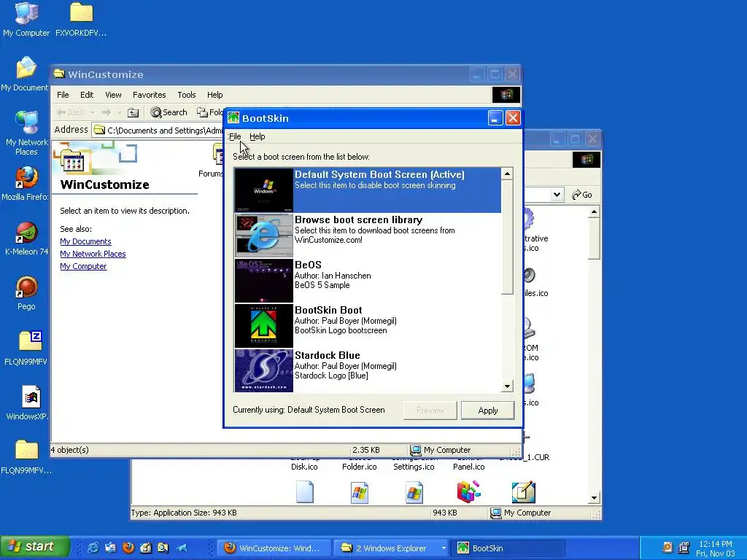
Task: Open the Help menu in WinCustomize window
Action: point(215,95)
